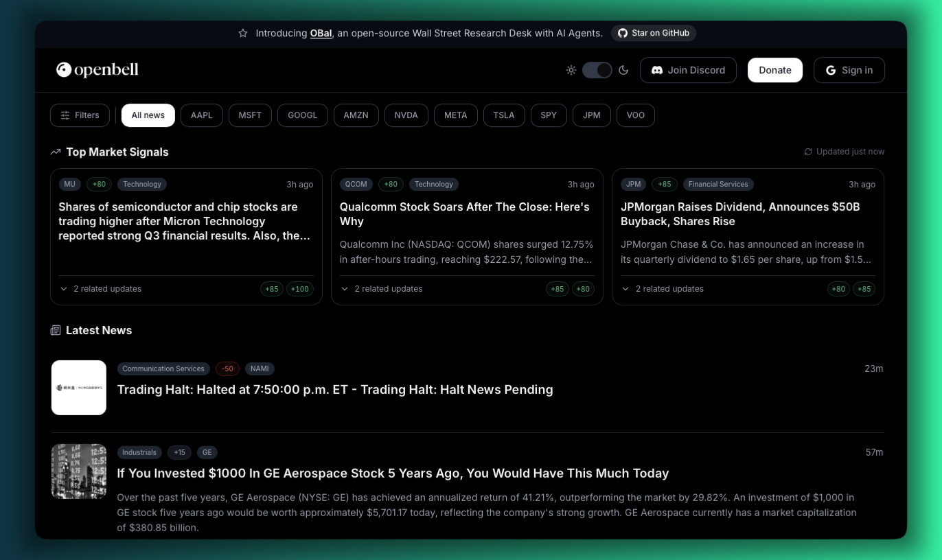Click the MU ticker badge
Screen dimensions: 942x560
70,184
